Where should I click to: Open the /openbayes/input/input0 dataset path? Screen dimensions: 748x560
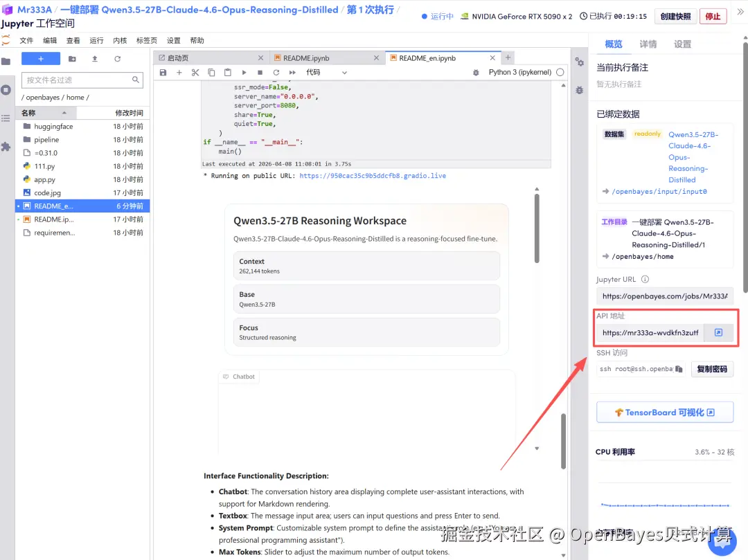tap(659, 192)
